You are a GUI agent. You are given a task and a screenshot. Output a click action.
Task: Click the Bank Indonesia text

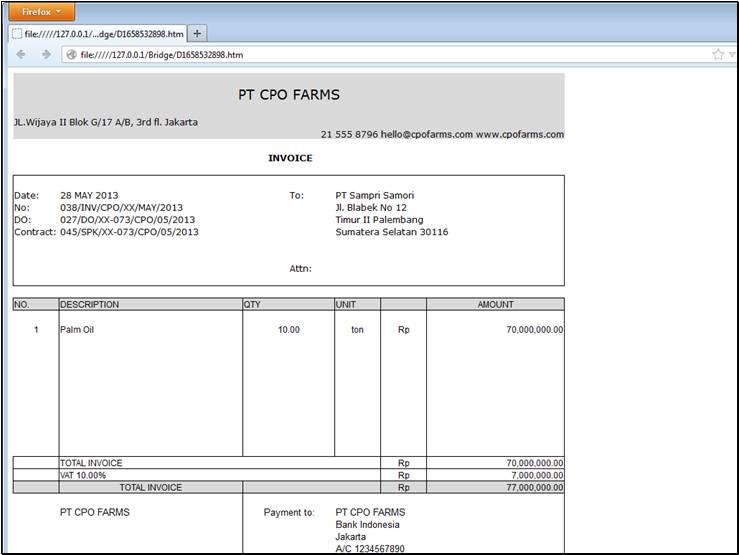367,524
